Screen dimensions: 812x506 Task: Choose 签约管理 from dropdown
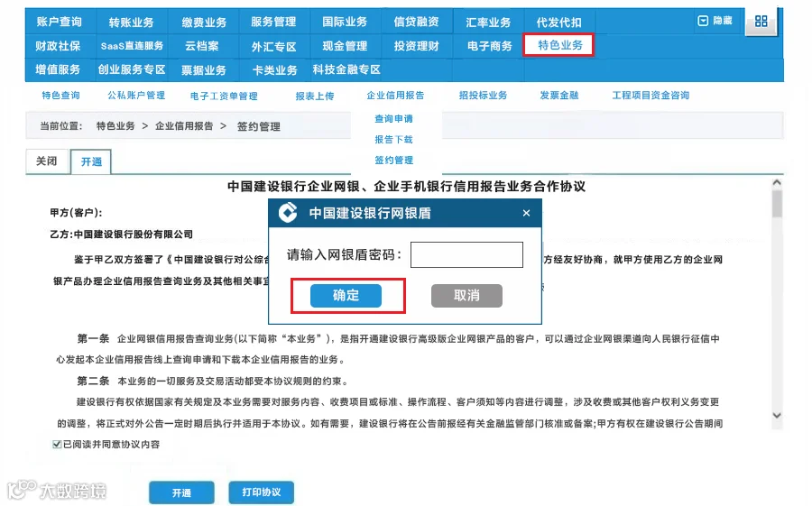coord(393,160)
